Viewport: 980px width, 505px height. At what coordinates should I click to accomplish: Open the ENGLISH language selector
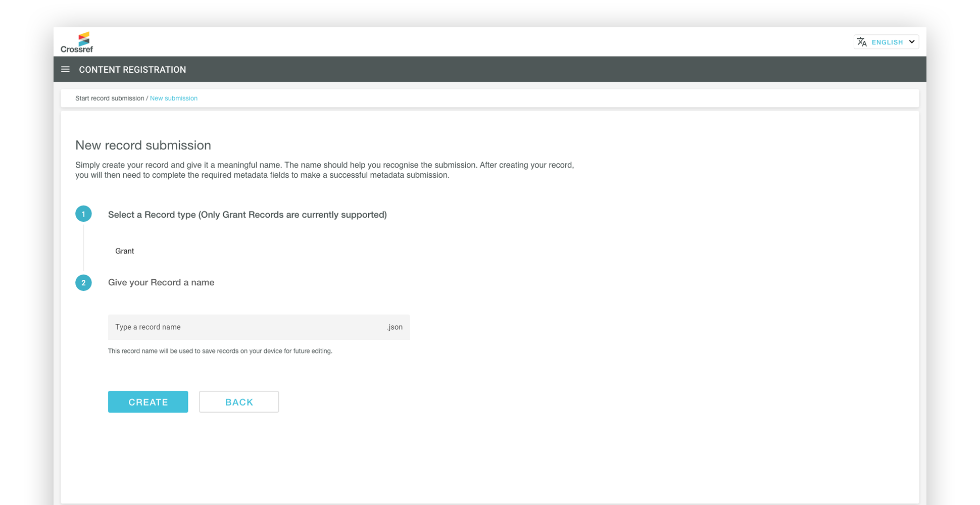887,42
